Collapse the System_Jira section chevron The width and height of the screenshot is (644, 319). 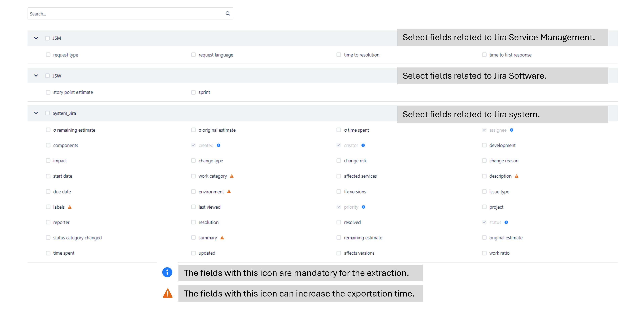[x=36, y=113]
